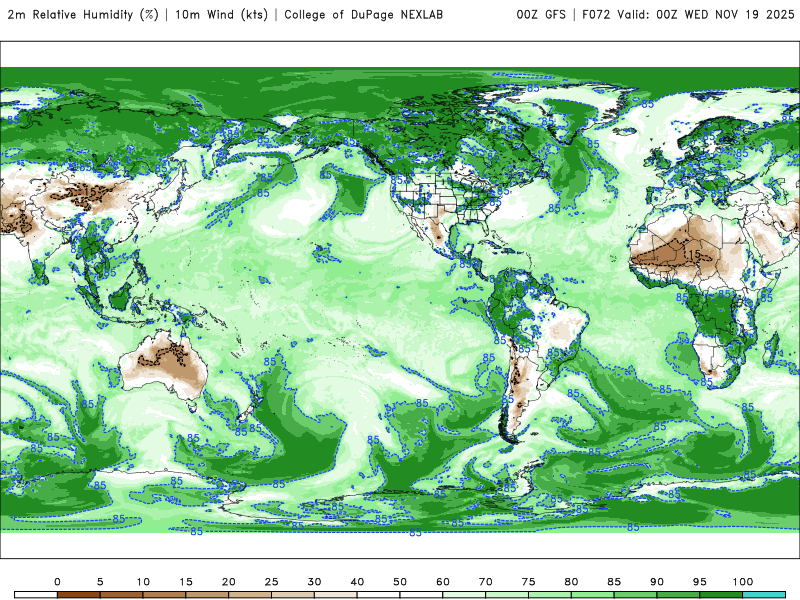The height and width of the screenshot is (600, 800).
Task: Click the "F072 Valid: 00Z WED NOV 19 2025" text
Action: point(688,15)
